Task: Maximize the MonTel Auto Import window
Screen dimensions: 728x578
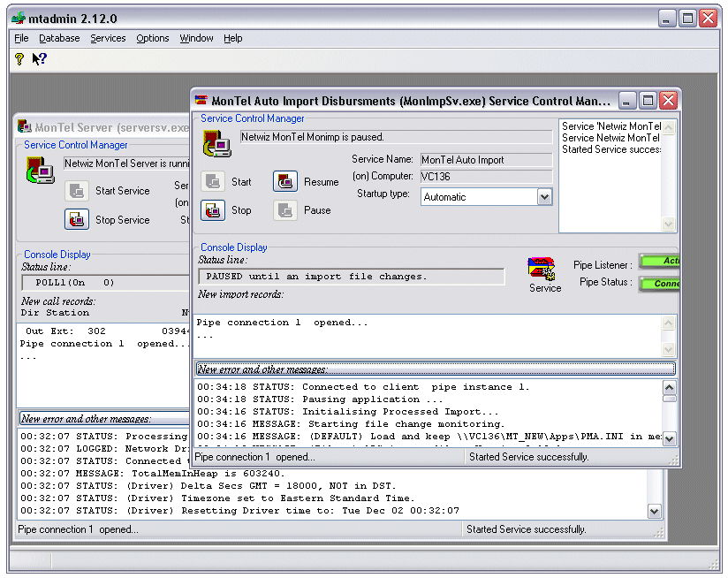Action: [x=648, y=100]
